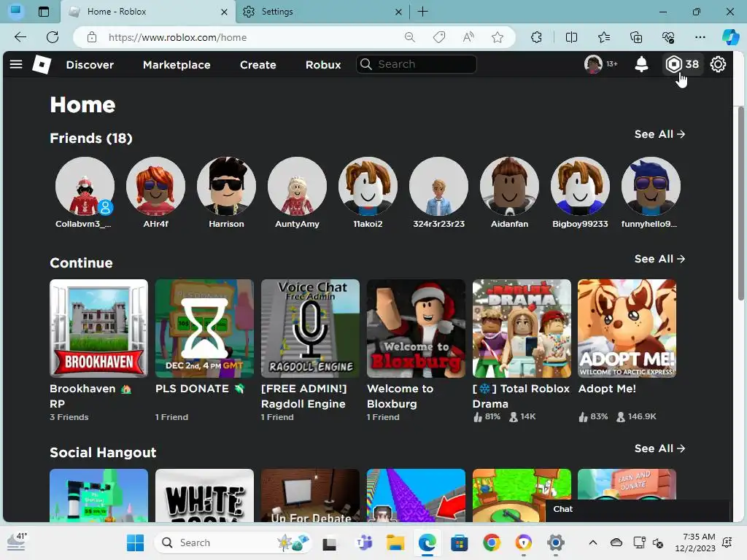
Task: Open Aidanfan friend avatar
Action: coord(509,186)
